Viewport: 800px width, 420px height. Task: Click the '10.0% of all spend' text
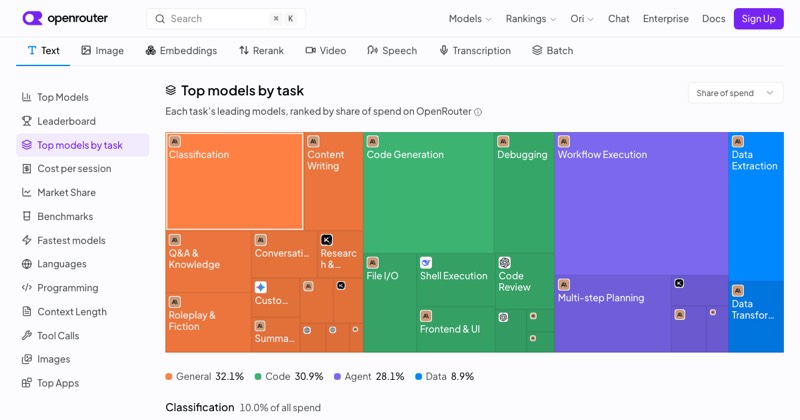click(x=280, y=408)
